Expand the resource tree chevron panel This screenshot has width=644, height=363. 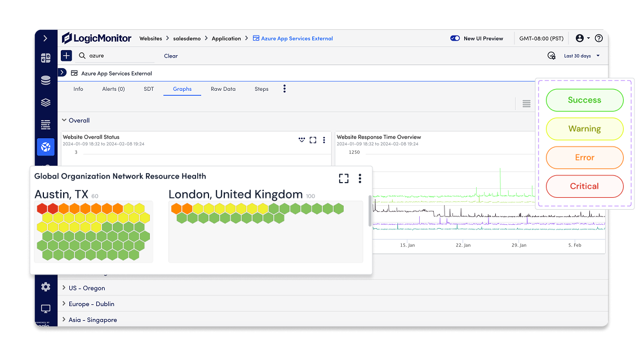[62, 72]
